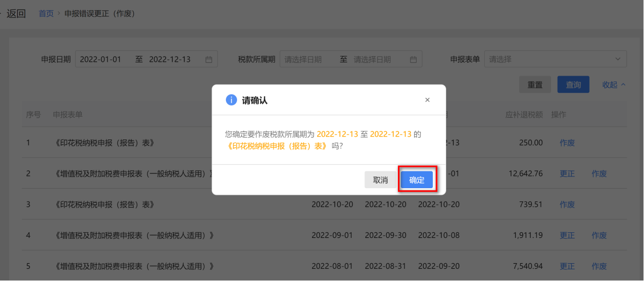
Task: Click the 查询 button
Action: pyautogui.click(x=573, y=85)
